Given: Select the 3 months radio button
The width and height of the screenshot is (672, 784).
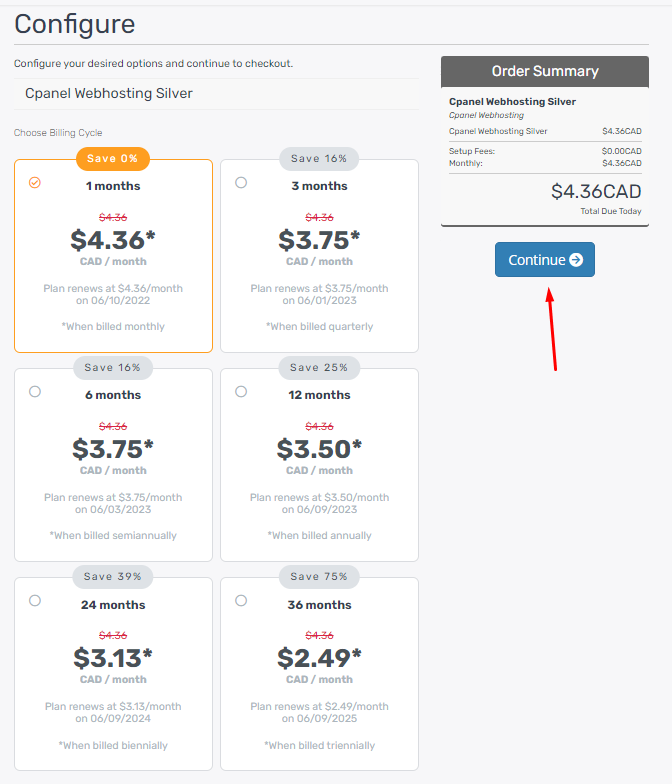Looking at the screenshot, I should (241, 182).
